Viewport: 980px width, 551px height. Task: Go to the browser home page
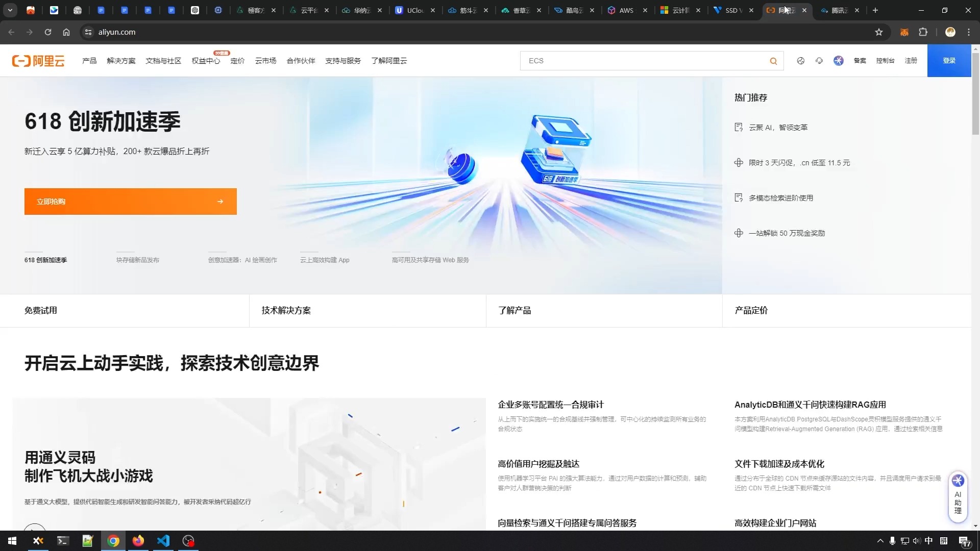click(66, 32)
